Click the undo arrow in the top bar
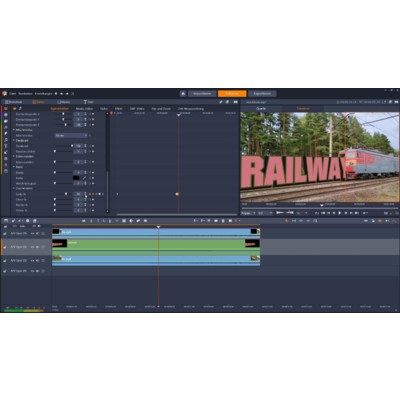This screenshot has width=400, height=400. tap(61, 94)
